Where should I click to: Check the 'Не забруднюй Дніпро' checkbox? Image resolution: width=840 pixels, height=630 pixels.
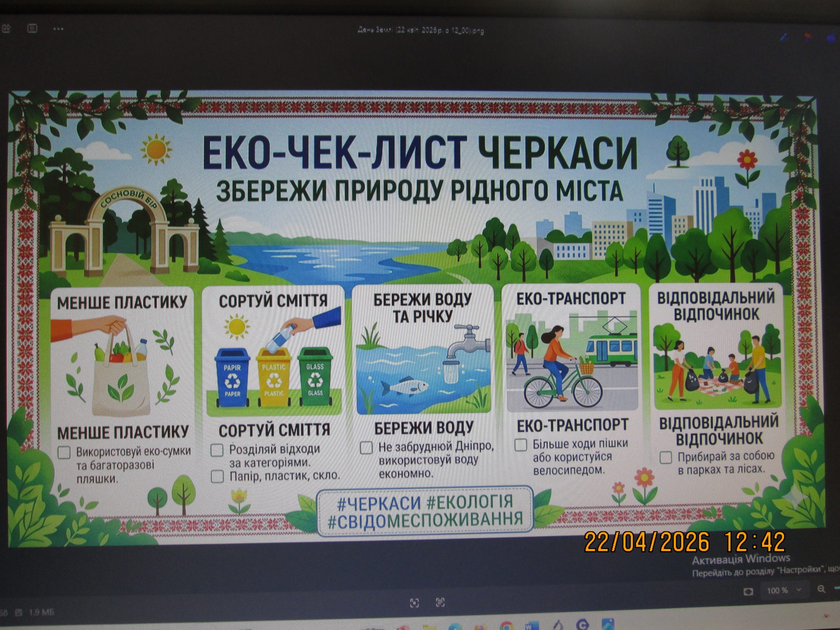click(x=366, y=448)
